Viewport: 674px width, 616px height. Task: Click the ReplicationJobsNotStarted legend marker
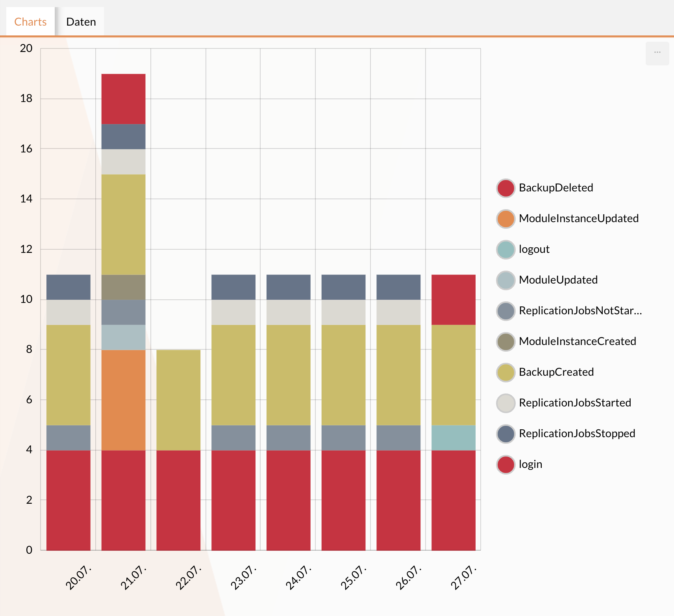coord(506,311)
